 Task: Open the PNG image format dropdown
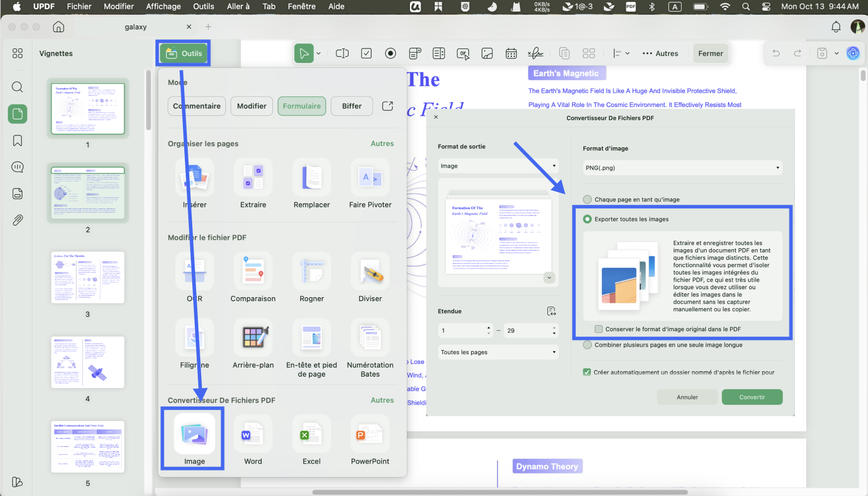tap(682, 168)
